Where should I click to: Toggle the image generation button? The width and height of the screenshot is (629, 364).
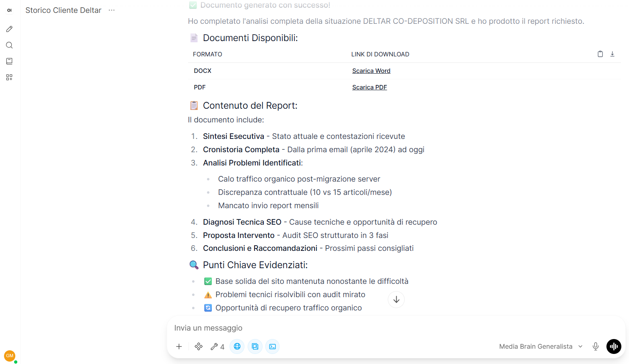click(255, 346)
